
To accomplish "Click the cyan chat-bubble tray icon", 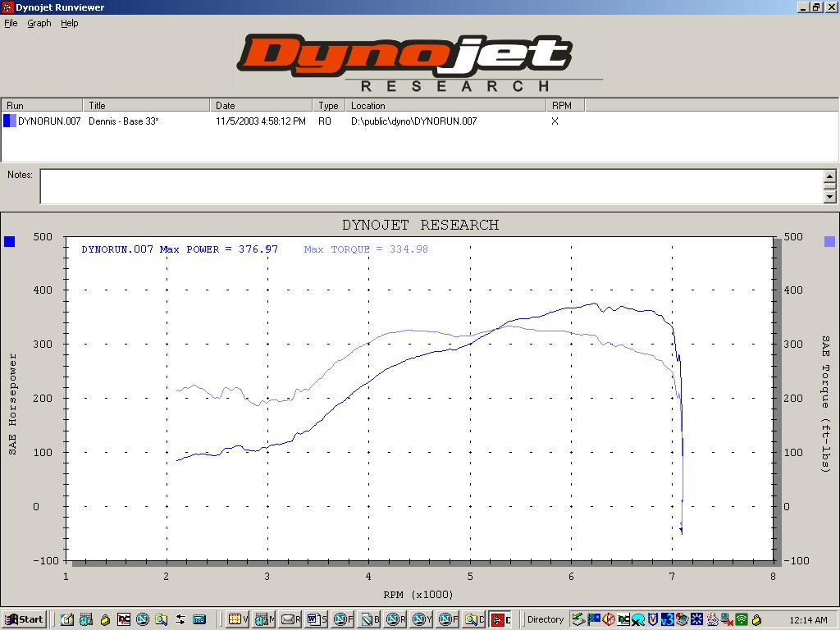I will tap(638, 620).
